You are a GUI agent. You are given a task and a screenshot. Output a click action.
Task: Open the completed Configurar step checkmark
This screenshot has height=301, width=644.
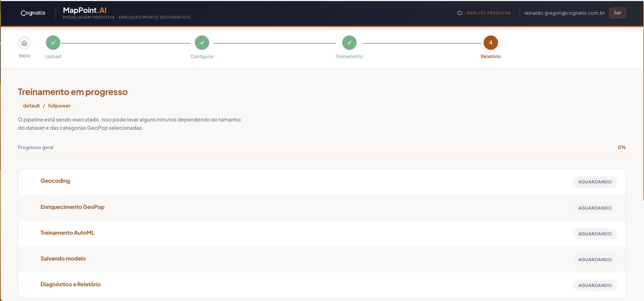click(x=202, y=43)
